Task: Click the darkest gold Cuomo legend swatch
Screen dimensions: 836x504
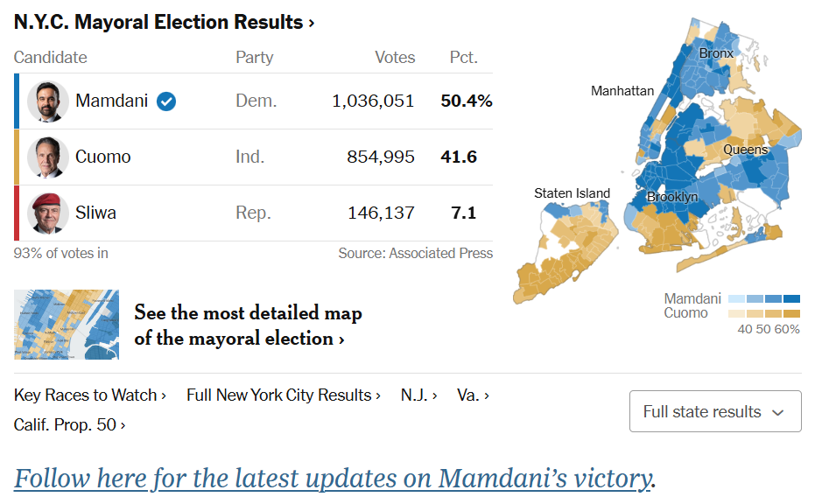Action: (x=792, y=313)
